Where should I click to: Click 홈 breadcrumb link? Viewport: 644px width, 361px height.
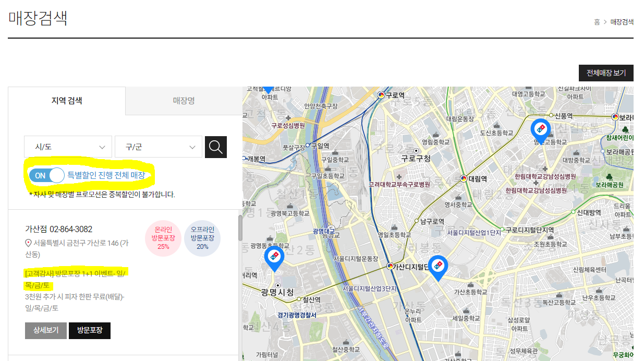597,22
